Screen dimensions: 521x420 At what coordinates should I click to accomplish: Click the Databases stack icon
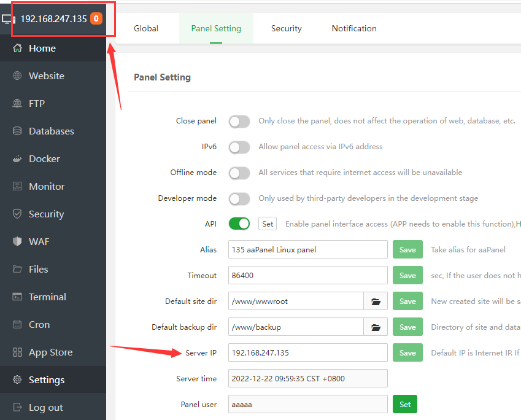pos(17,131)
